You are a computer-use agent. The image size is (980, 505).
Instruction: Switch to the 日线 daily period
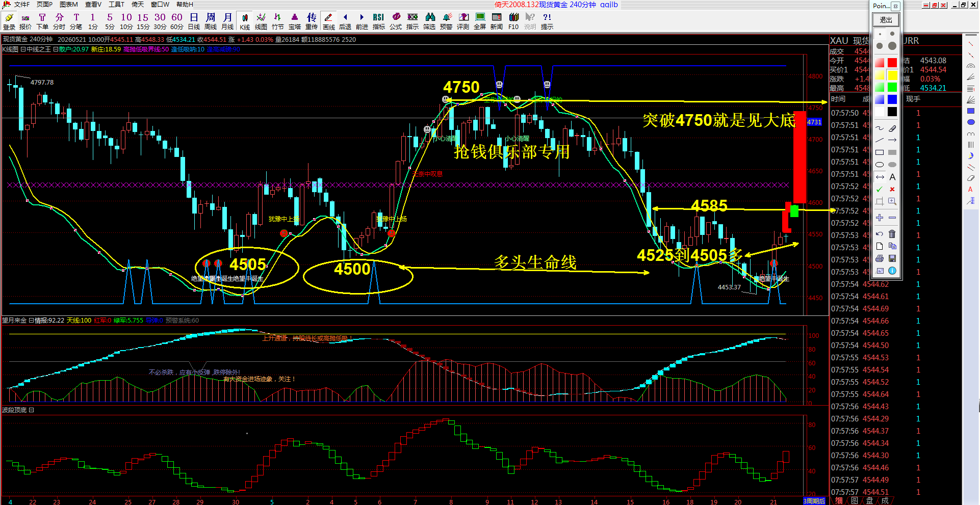[194, 21]
